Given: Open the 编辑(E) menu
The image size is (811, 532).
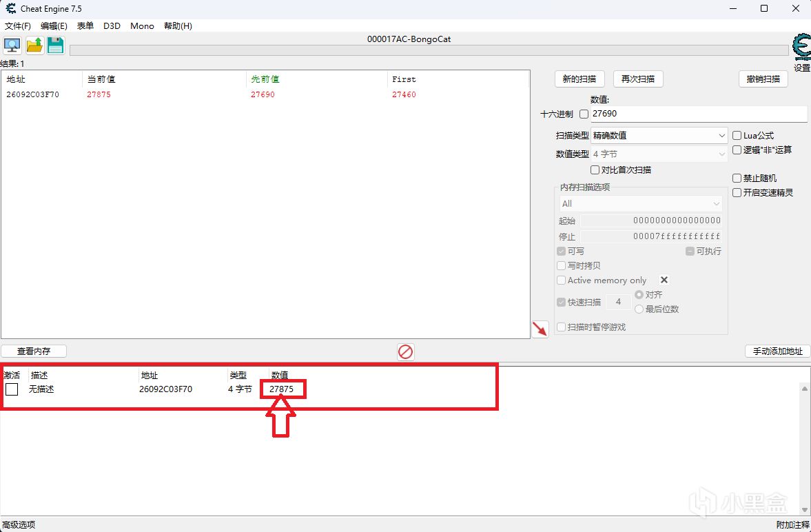Looking at the screenshot, I should point(54,26).
